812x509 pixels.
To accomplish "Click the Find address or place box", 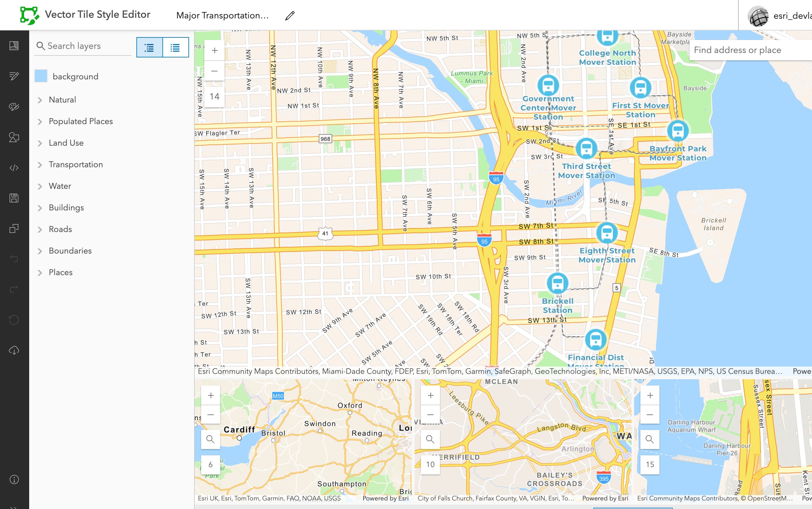I will click(x=750, y=50).
